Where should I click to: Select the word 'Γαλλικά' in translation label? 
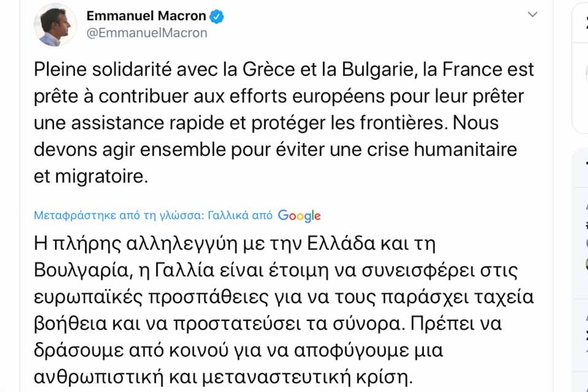click(229, 216)
